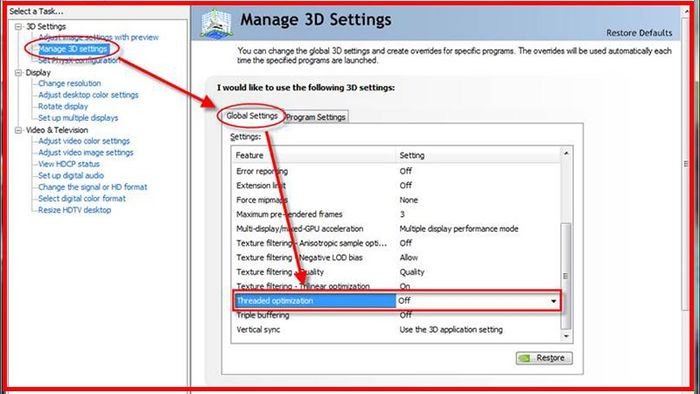Click the Restore button
This screenshot has height=394, width=700.
click(x=544, y=358)
